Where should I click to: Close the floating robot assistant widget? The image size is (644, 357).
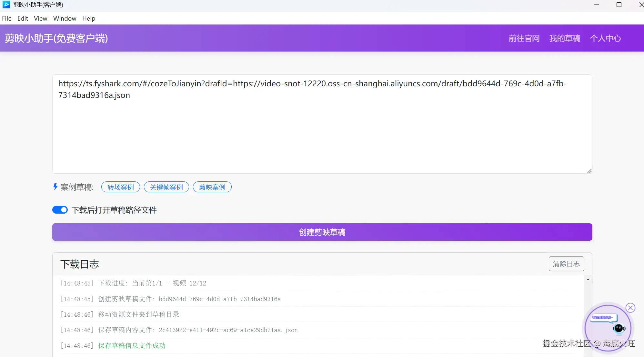click(630, 308)
